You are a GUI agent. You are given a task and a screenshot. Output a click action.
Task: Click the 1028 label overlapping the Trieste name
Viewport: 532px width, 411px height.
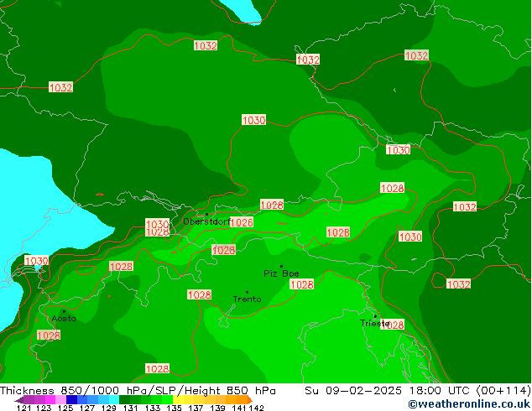[394, 325]
